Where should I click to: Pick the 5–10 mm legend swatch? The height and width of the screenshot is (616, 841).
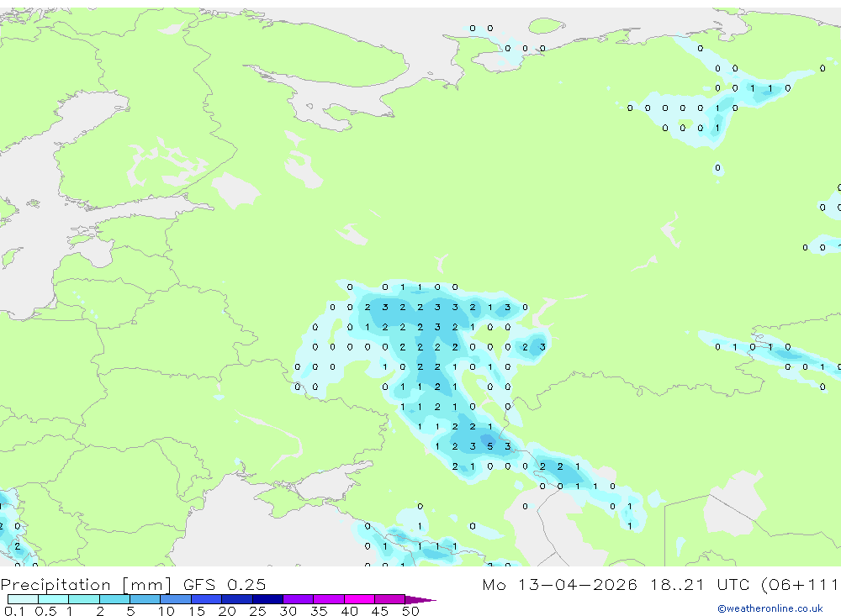145,599
